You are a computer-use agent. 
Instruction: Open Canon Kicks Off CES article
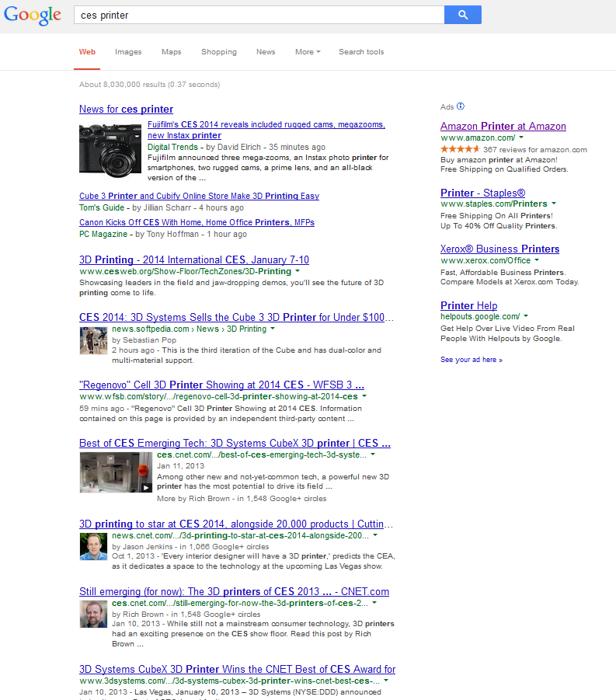pyautogui.click(x=197, y=222)
